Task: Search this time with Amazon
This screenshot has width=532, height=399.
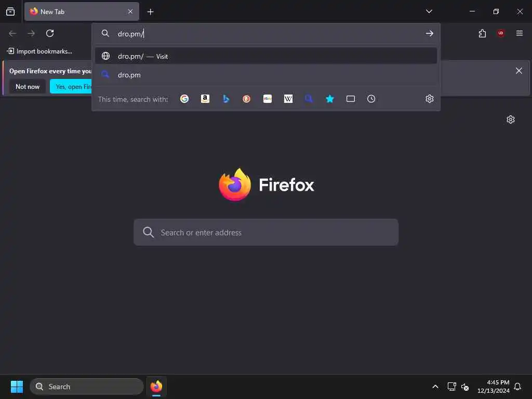Action: pos(205,99)
